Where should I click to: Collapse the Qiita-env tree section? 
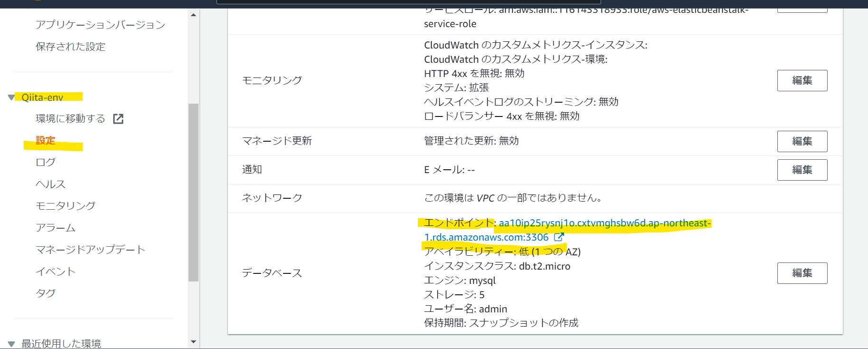(x=11, y=97)
